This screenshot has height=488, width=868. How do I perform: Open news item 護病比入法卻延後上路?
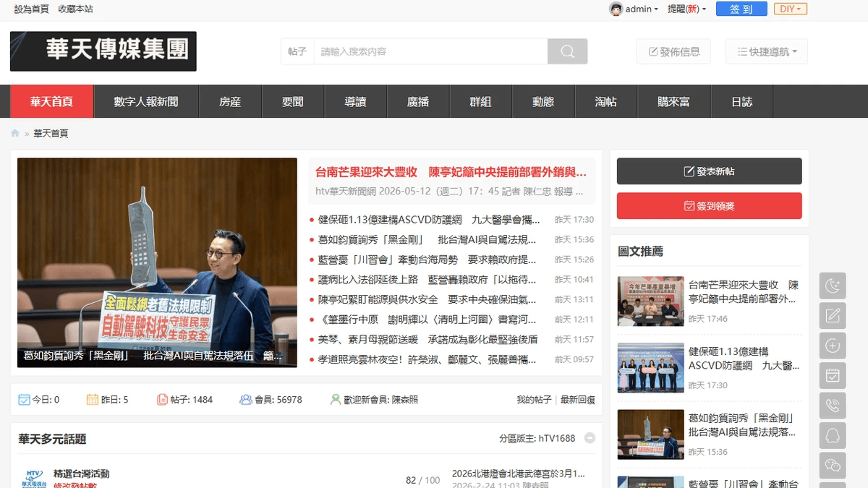pos(427,280)
